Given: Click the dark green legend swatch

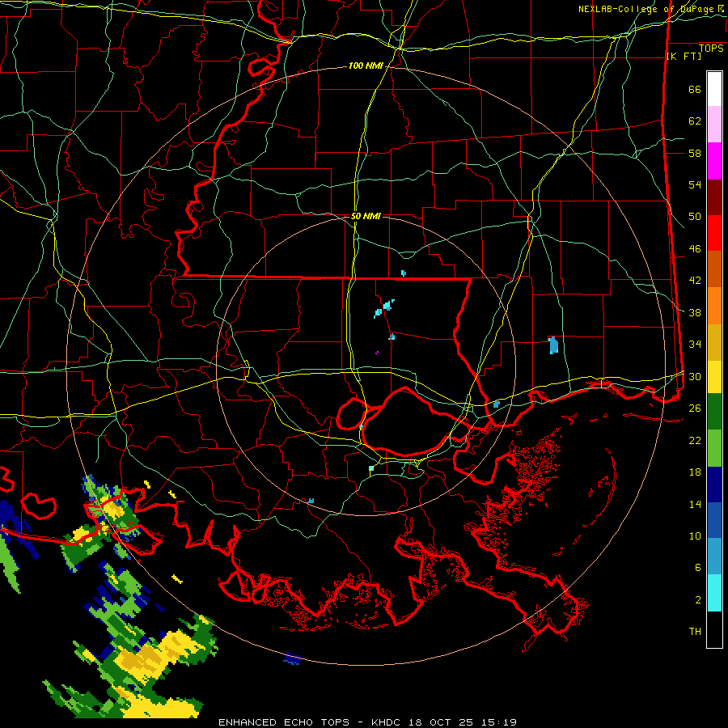Looking at the screenshot, I should point(714,412).
